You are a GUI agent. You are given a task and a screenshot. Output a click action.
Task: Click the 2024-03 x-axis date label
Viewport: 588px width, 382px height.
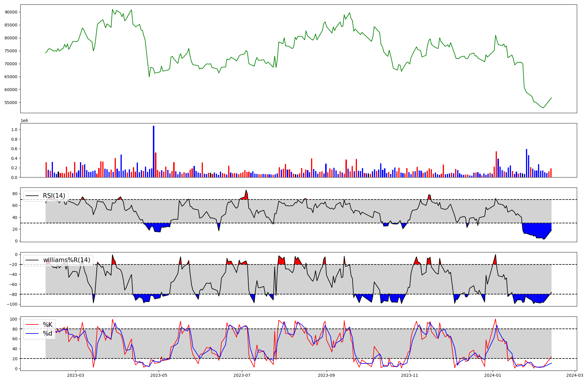[x=574, y=375]
